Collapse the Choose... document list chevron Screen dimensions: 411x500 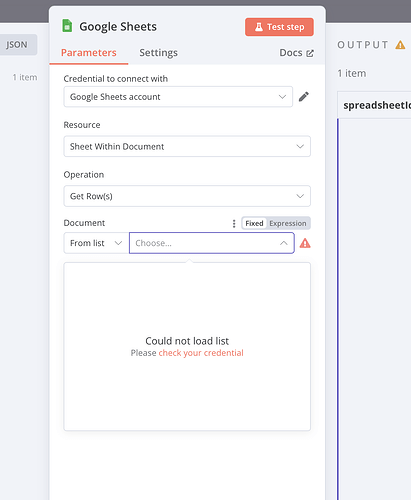click(x=284, y=243)
